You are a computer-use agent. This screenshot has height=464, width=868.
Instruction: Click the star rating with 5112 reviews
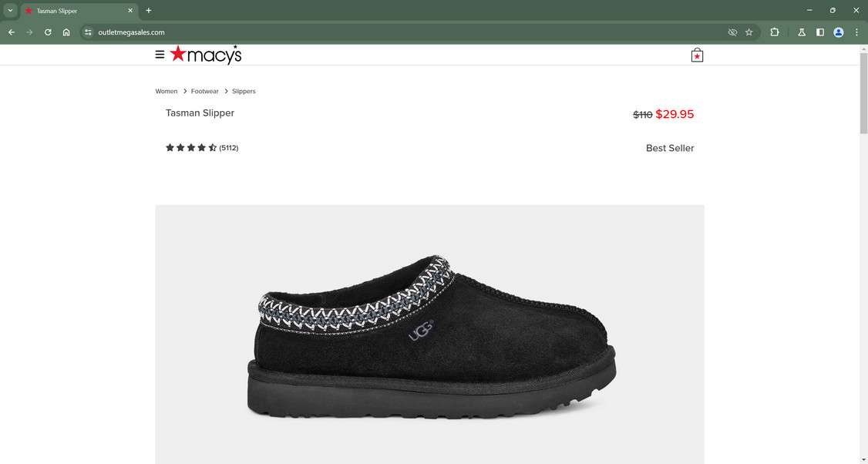202,148
